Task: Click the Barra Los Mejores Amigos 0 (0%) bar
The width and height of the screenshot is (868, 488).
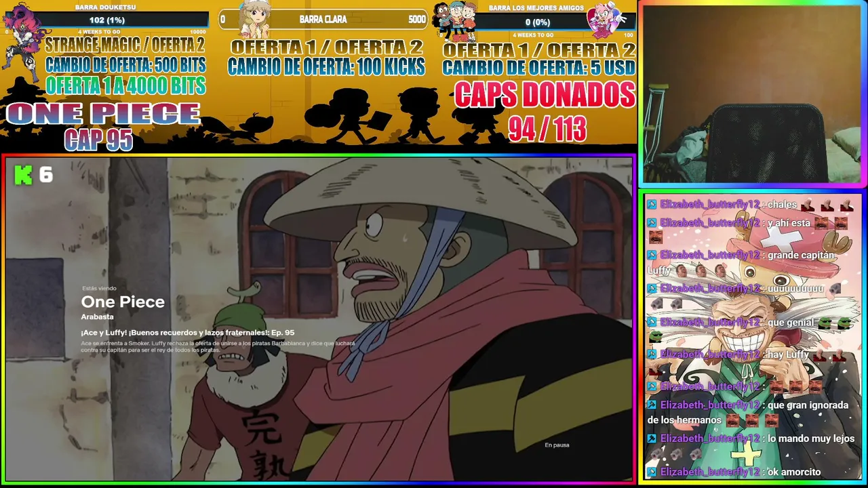Action: click(538, 22)
